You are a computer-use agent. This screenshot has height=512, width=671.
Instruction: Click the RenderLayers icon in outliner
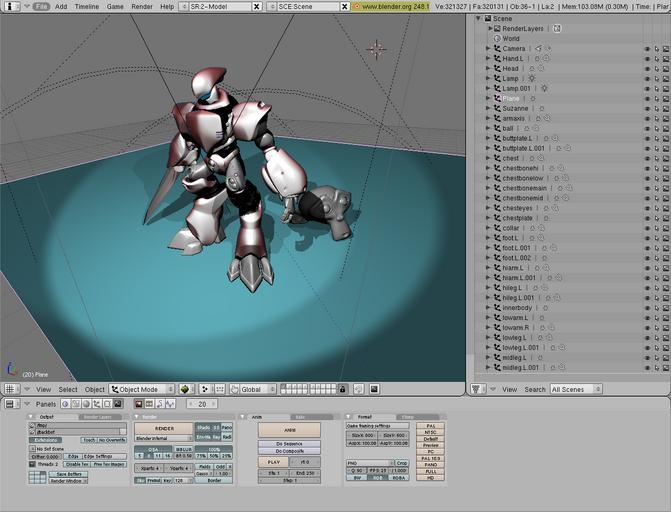click(x=496, y=29)
